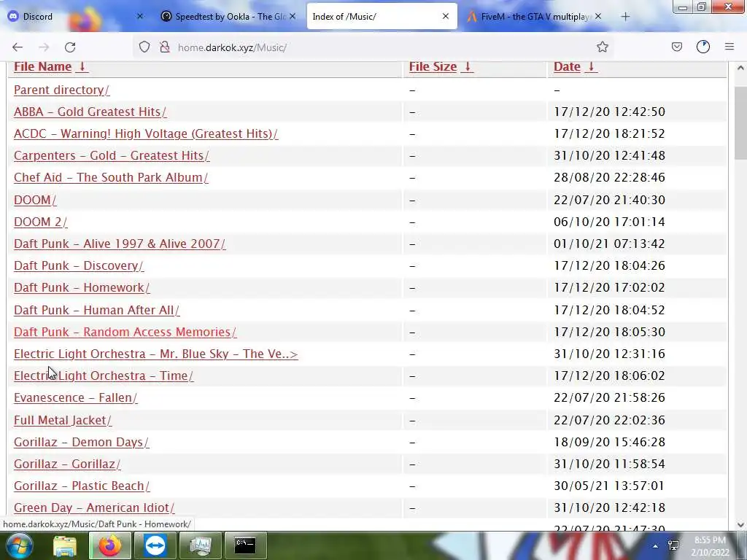This screenshot has width=747, height=560.
Task: Click the page vertical scrollbar thumb
Action: (740, 122)
